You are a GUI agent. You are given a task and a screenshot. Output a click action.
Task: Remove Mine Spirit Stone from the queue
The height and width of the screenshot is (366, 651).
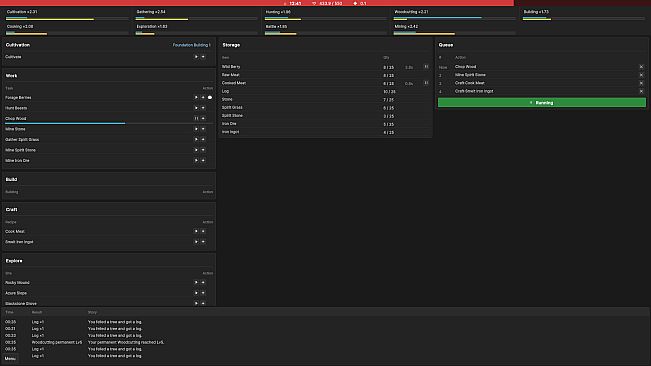641,75
